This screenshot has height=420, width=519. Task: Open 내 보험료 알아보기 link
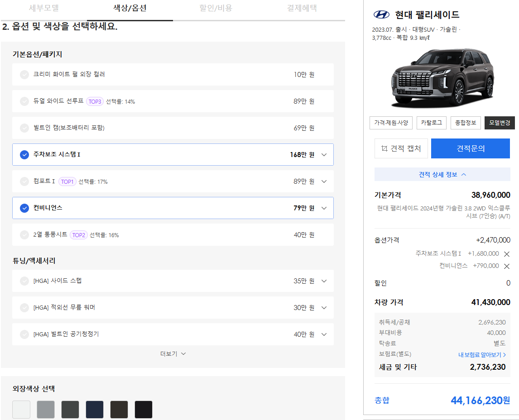(x=482, y=355)
